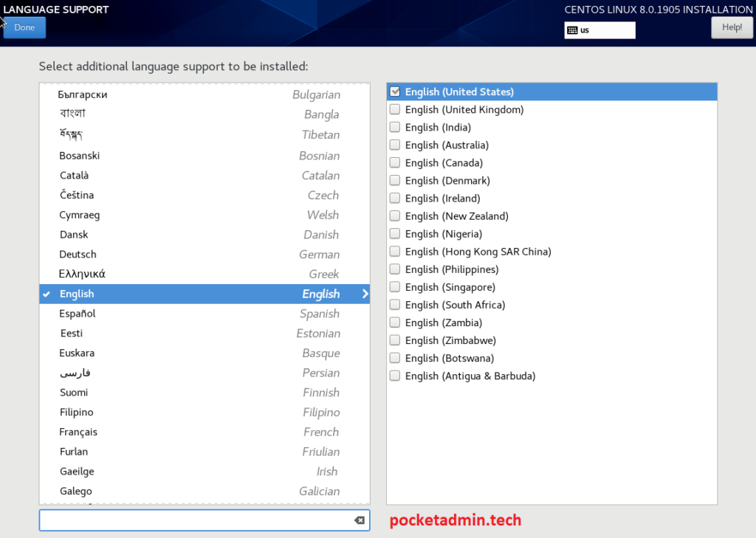Clear search with the backspace icon
This screenshot has height=538, width=756.
(x=359, y=520)
